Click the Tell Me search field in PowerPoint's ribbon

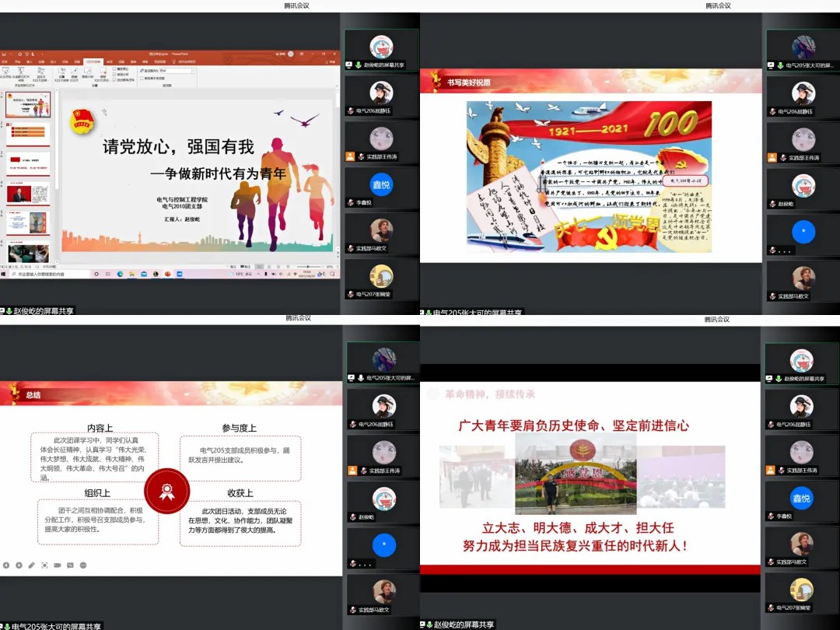pyautogui.click(x=184, y=61)
